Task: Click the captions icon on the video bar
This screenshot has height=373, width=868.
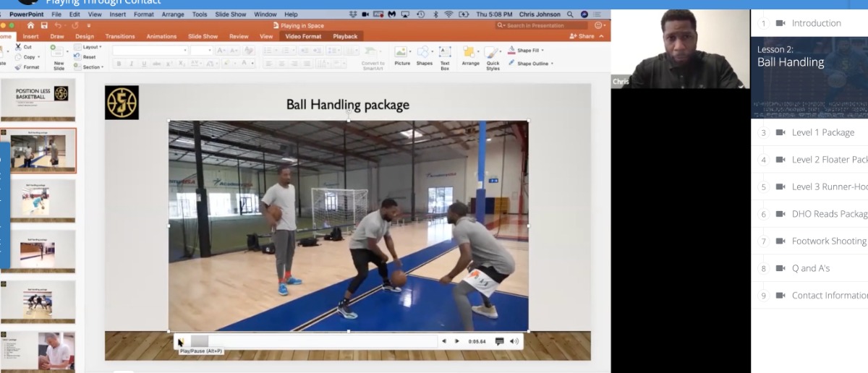Action: [x=499, y=341]
